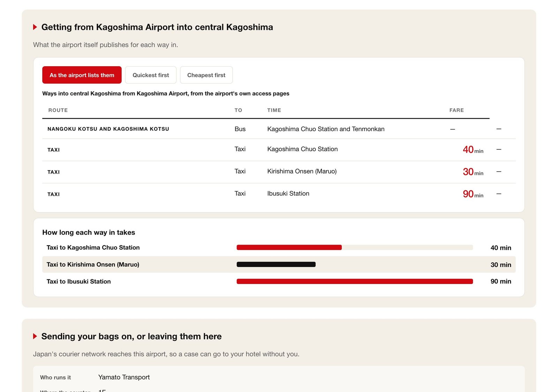Select the Nangoku Kotsu and Kagoshima Kotsu bus row

[279, 129]
